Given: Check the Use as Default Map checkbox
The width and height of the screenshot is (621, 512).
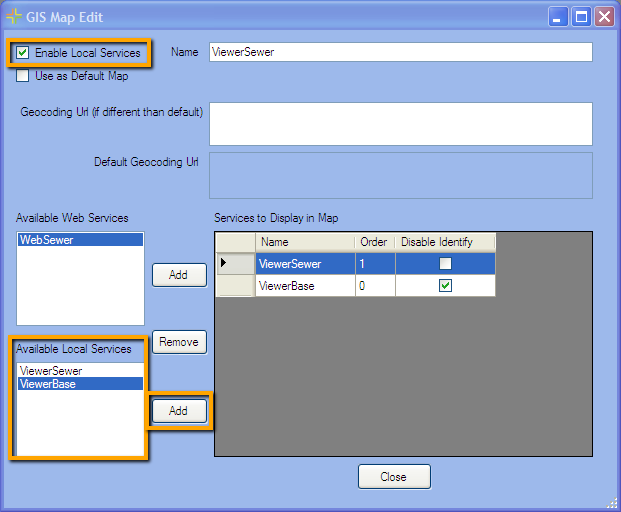Looking at the screenshot, I should pyautogui.click(x=23, y=75).
